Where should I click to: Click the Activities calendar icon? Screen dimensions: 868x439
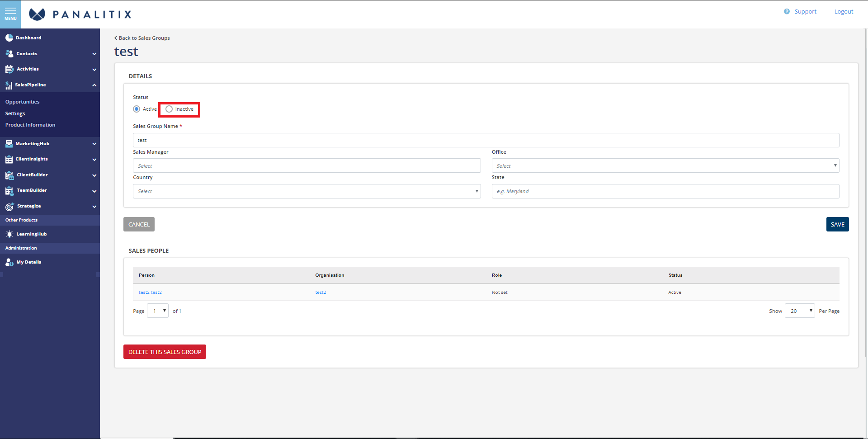point(9,69)
